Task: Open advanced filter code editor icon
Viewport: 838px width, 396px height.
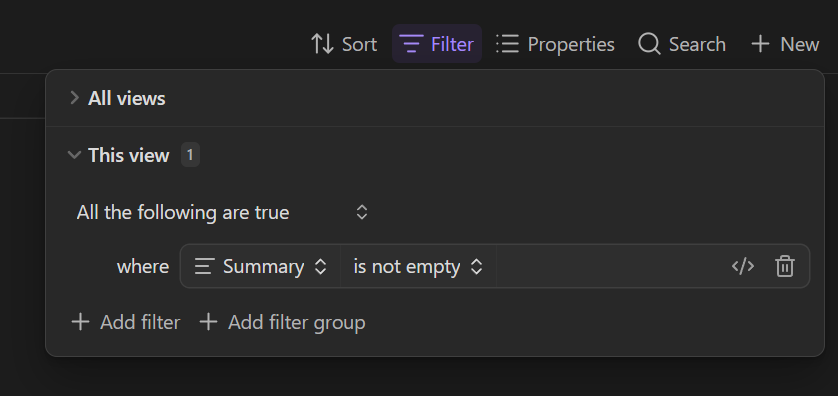Action: pyautogui.click(x=743, y=266)
